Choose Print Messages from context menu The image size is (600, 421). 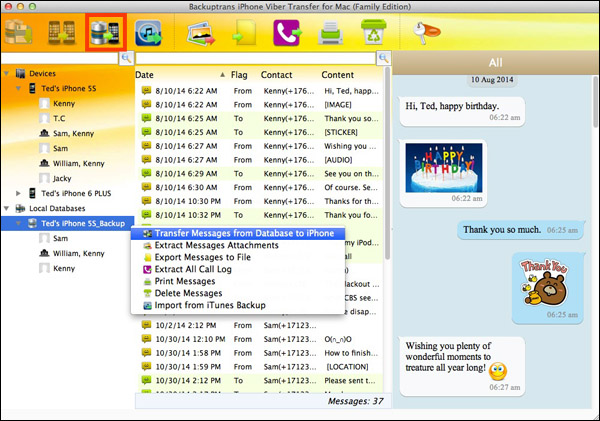(238, 281)
